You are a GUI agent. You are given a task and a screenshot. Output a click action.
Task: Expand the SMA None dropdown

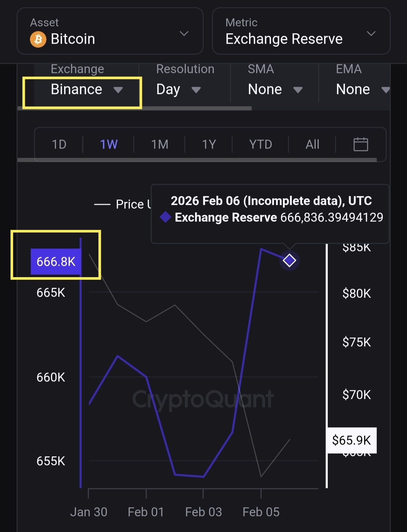click(275, 90)
